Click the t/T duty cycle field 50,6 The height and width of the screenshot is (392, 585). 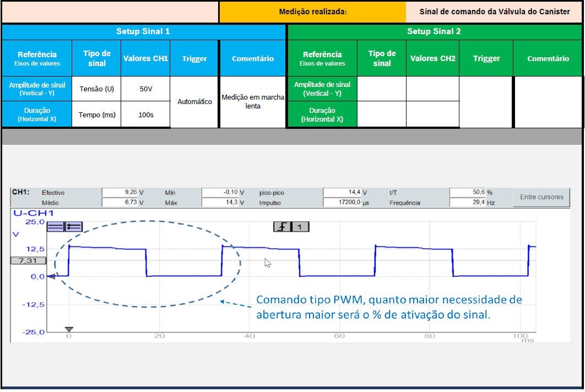pyautogui.click(x=467, y=193)
